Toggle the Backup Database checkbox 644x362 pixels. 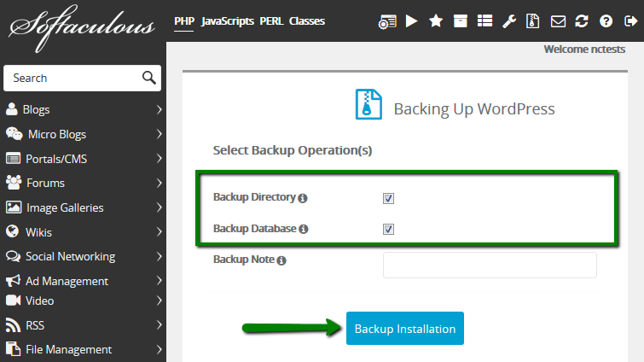pos(389,229)
